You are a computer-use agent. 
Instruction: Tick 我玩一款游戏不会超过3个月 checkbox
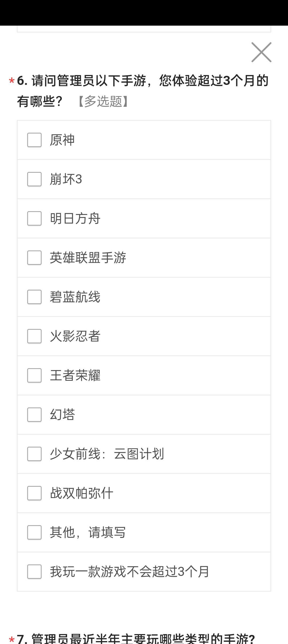[x=34, y=572]
